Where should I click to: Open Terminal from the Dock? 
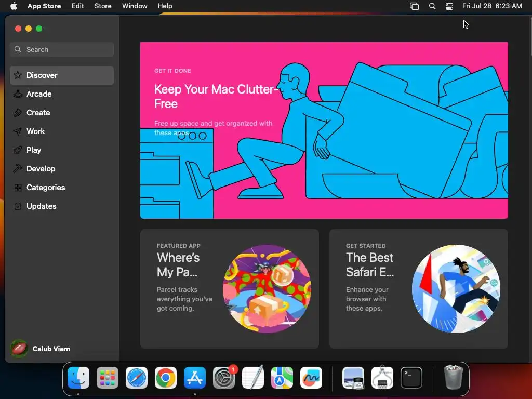pyautogui.click(x=411, y=378)
